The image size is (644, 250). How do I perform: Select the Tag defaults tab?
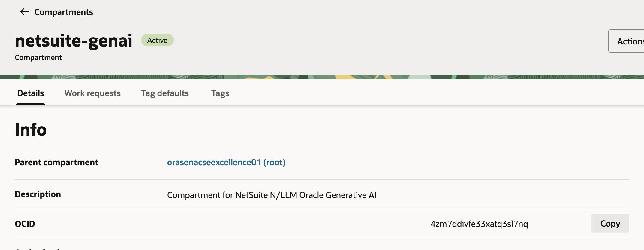(165, 93)
